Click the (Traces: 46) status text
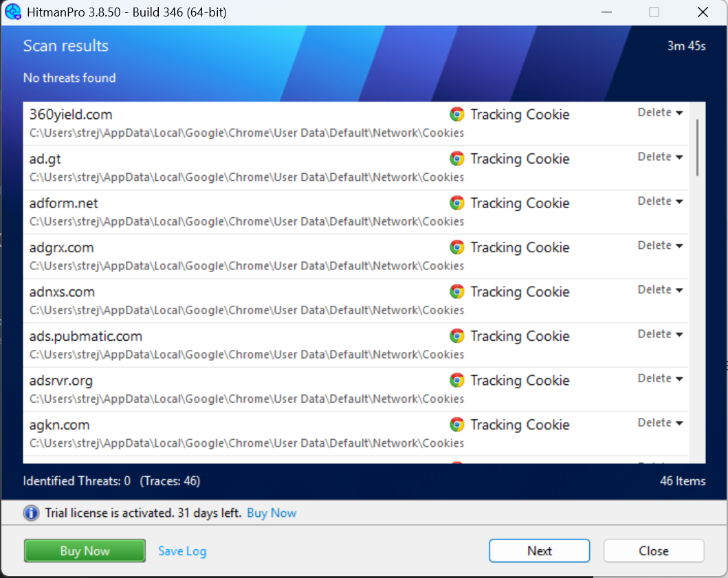 click(x=170, y=481)
